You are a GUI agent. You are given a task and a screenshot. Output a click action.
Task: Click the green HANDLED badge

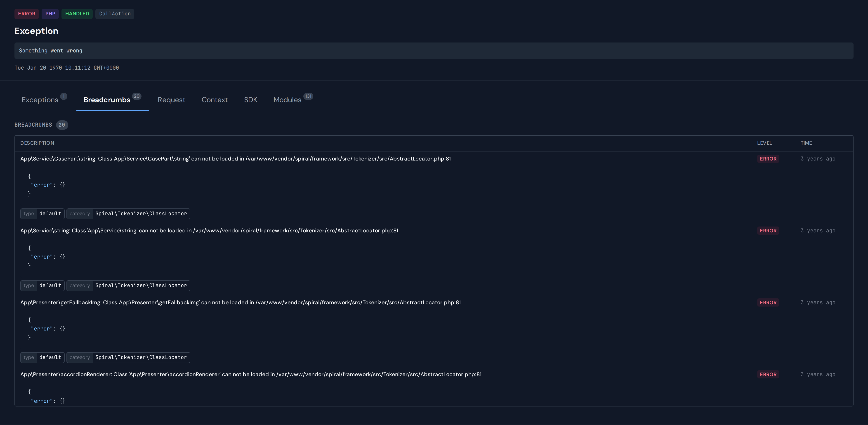point(77,14)
